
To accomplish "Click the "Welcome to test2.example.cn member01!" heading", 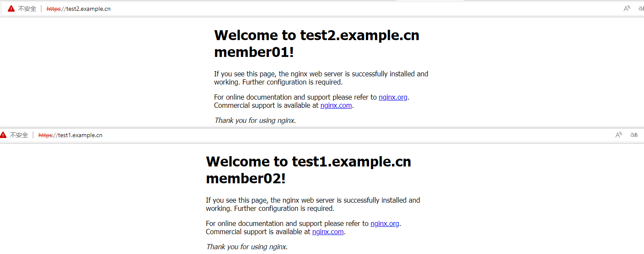I will pos(316,44).
